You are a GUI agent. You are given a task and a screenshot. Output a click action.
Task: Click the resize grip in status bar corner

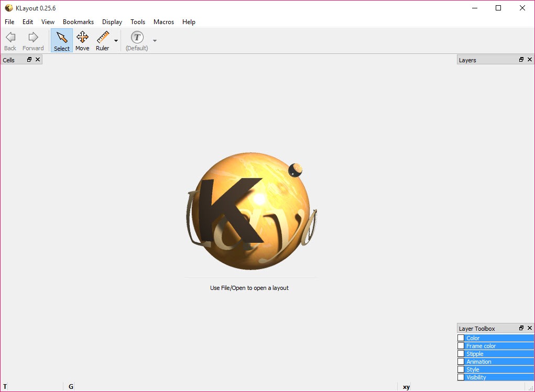coord(530,388)
